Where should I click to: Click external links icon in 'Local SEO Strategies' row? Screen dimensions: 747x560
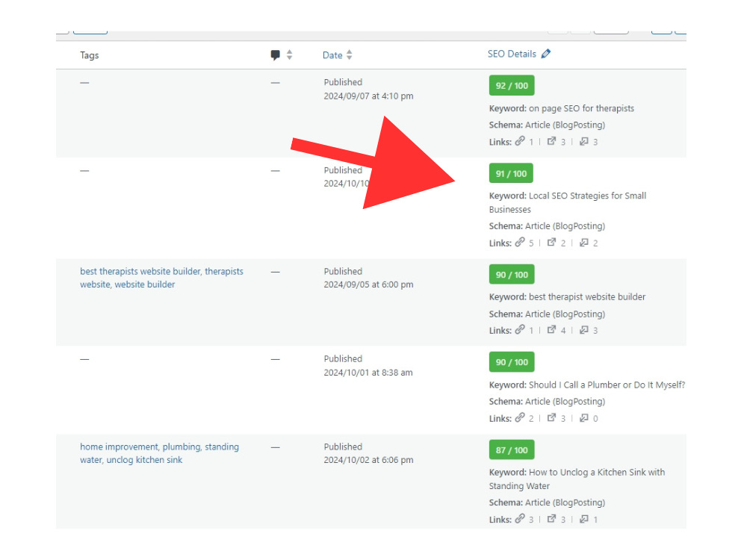tap(551, 242)
